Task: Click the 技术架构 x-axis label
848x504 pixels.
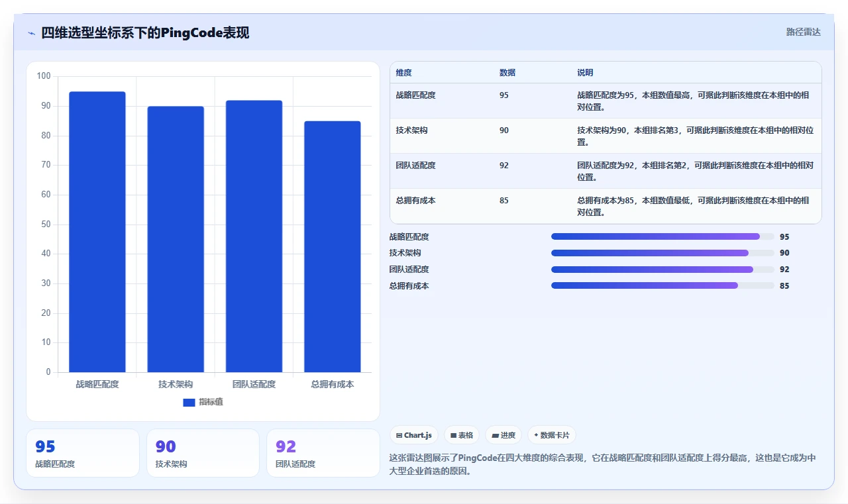Action: pos(176,384)
